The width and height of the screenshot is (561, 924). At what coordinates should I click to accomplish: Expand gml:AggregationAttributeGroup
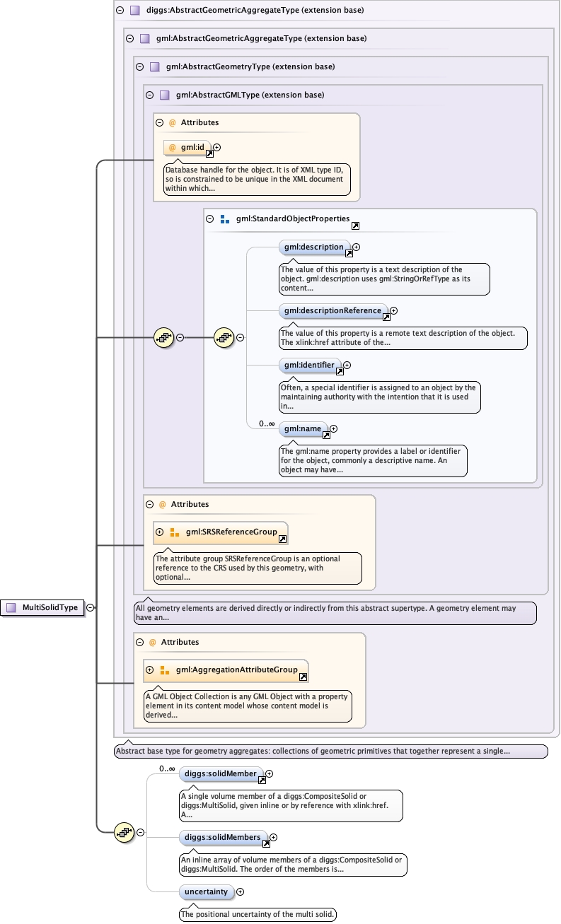coord(150,669)
